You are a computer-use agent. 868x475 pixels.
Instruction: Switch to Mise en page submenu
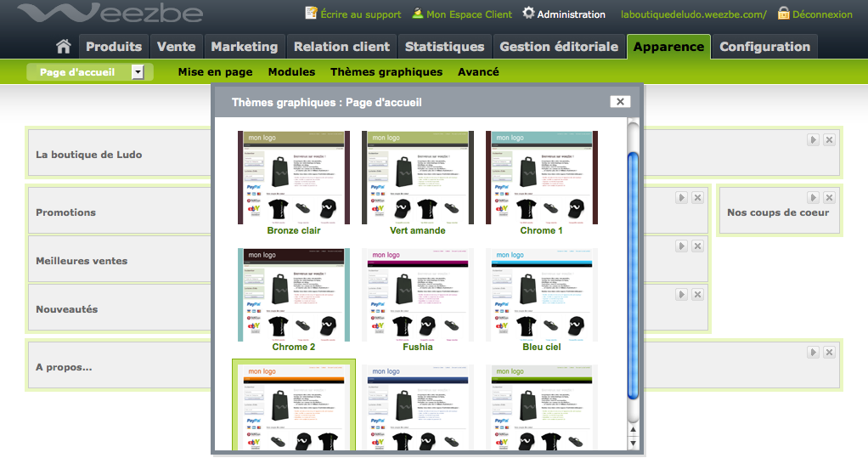click(x=216, y=72)
